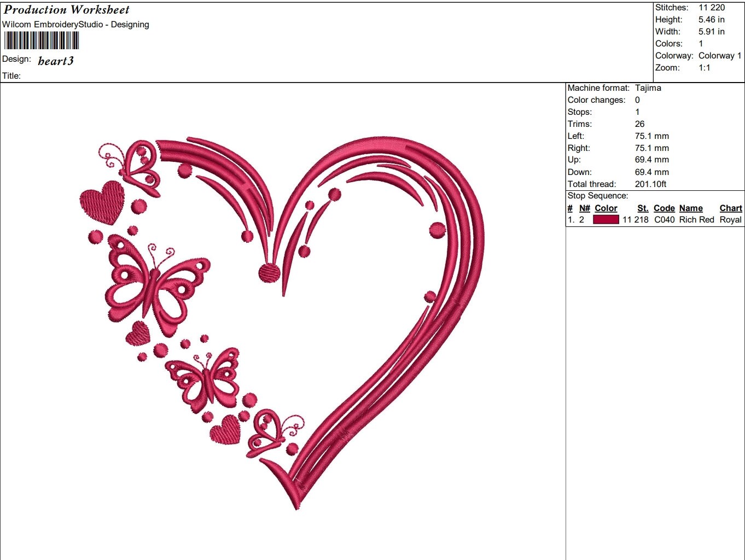Screen dimensions: 745x560
Task: Click the Up value '69.4 mm'
Action: [652, 160]
